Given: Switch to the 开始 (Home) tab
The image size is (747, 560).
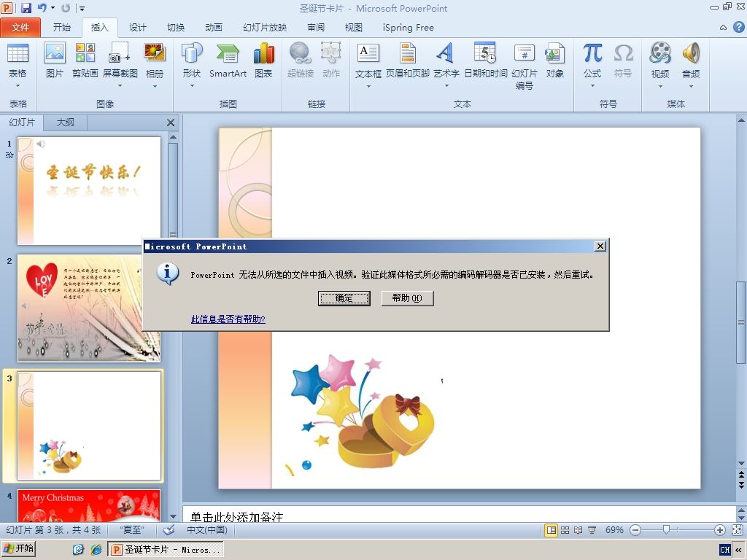Looking at the screenshot, I should (x=61, y=28).
